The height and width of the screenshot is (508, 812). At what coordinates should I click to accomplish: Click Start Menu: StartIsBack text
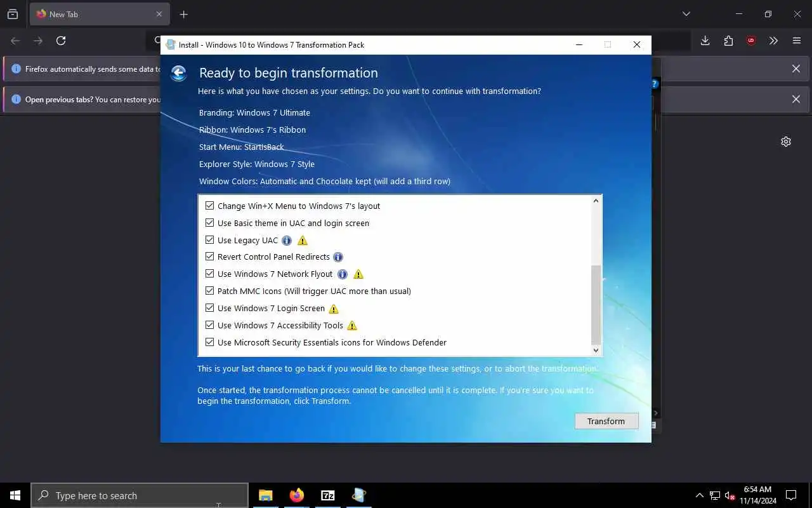click(242, 147)
